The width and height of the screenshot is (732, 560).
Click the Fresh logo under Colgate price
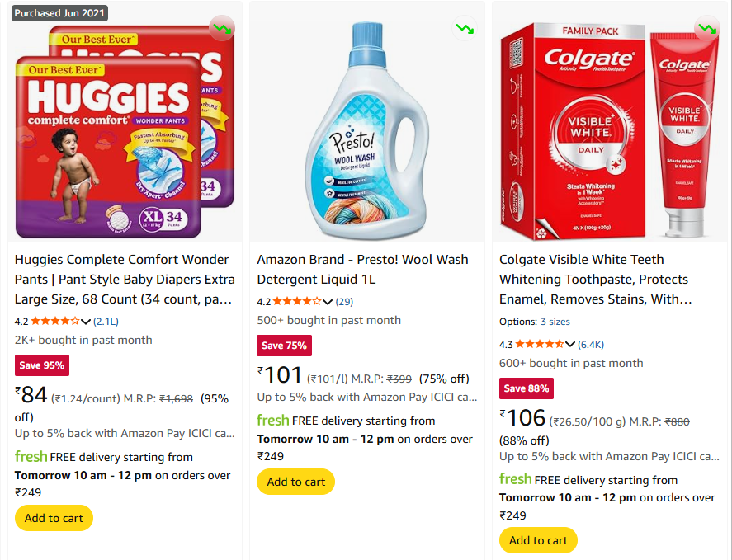click(515, 480)
